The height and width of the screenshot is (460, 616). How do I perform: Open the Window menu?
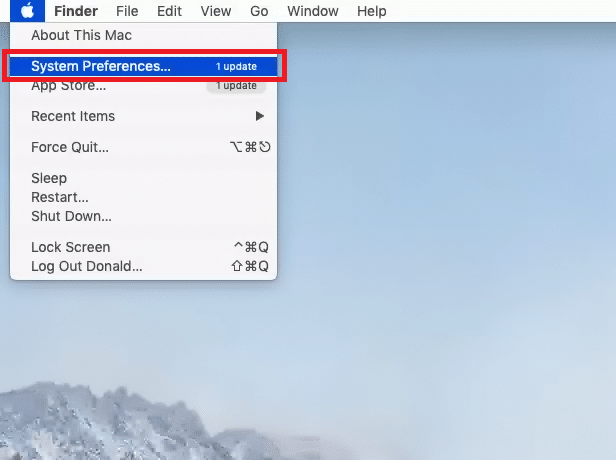pos(313,11)
